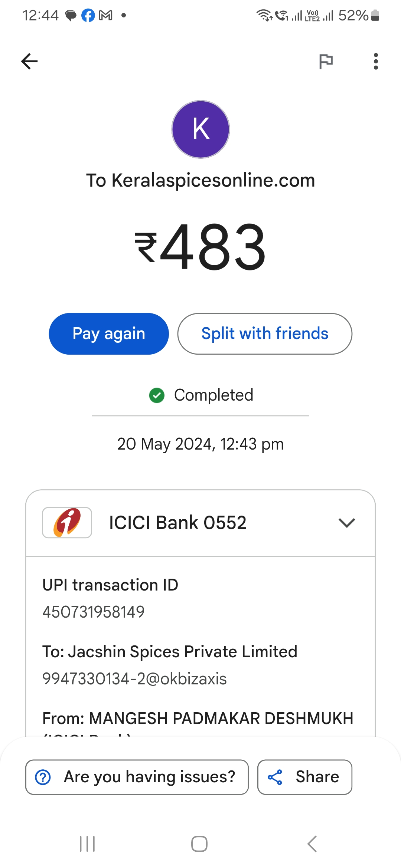Tap the UPI transaction ID number

tap(94, 612)
